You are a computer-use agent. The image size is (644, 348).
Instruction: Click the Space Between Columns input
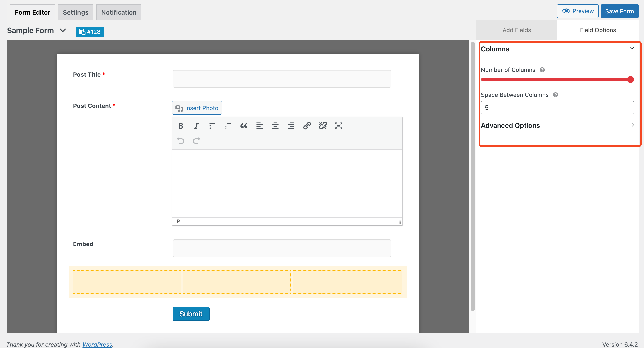[557, 107]
